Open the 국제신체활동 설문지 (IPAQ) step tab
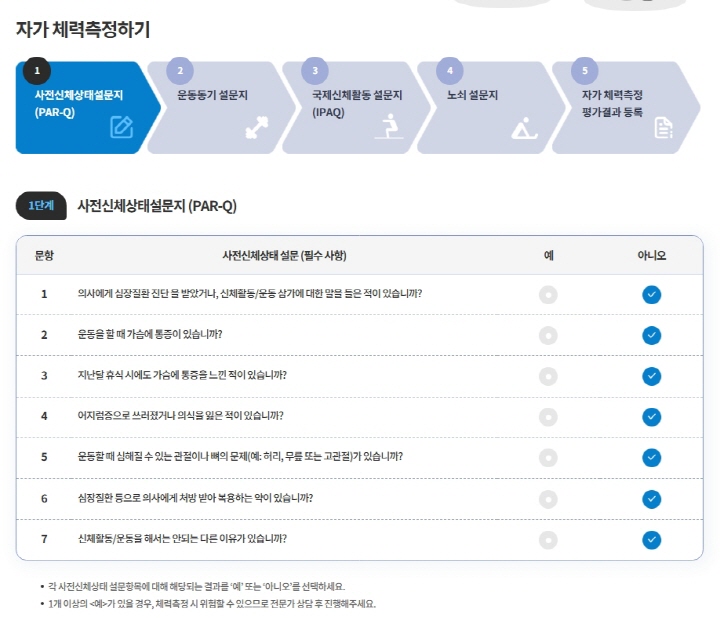720x618 pixels. tap(356, 107)
